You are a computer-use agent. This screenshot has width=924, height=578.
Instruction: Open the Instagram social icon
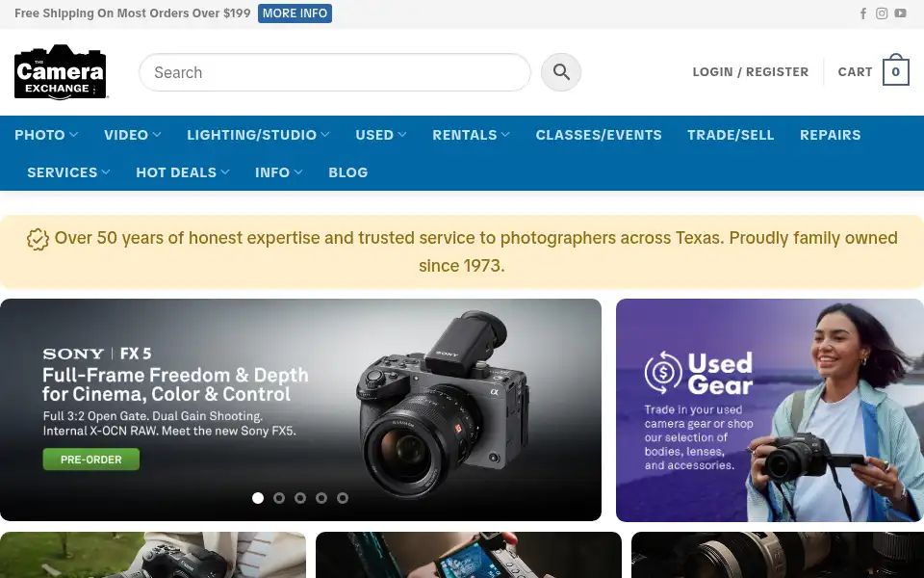[882, 13]
